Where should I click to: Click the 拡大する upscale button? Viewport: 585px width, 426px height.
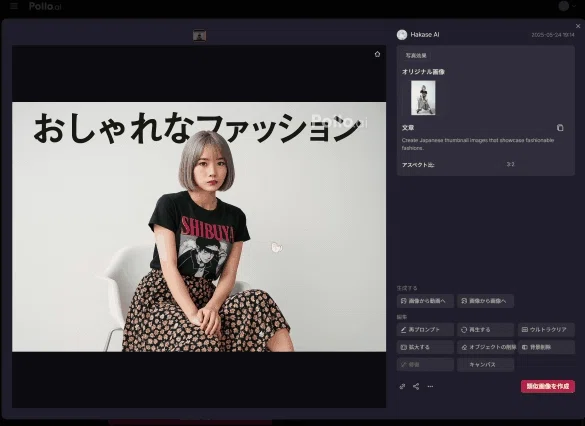tap(425, 347)
